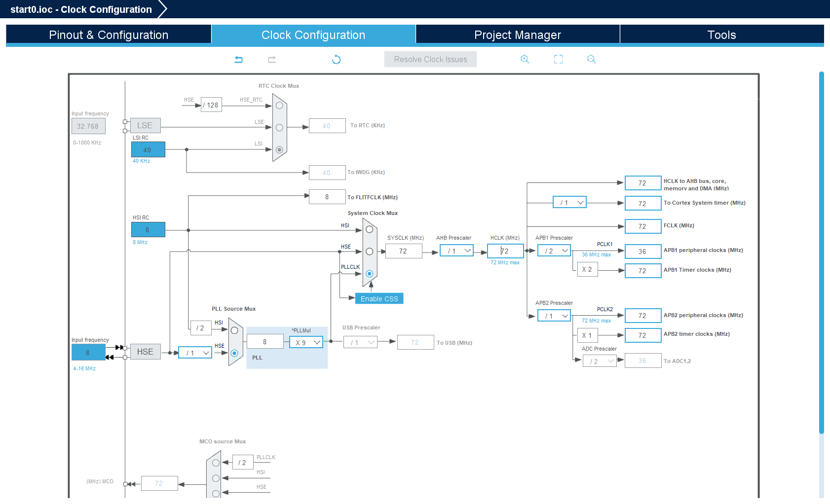Select LSI in RTC Clock Mux
830x504 pixels.
coord(279,149)
